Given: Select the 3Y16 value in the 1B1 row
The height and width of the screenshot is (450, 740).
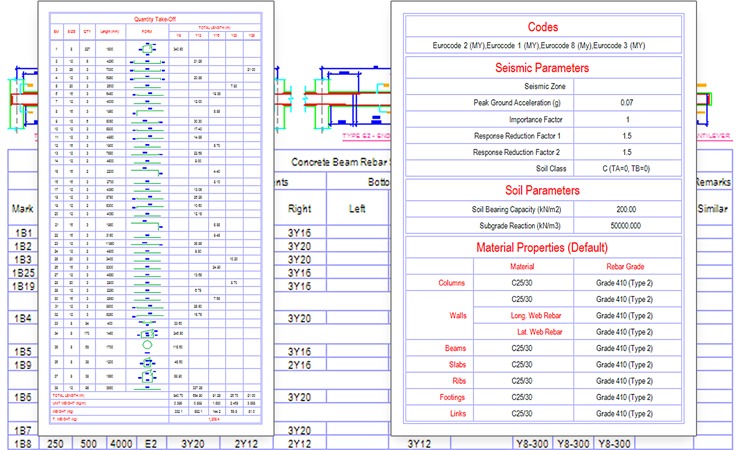Looking at the screenshot, I should pos(300,233).
